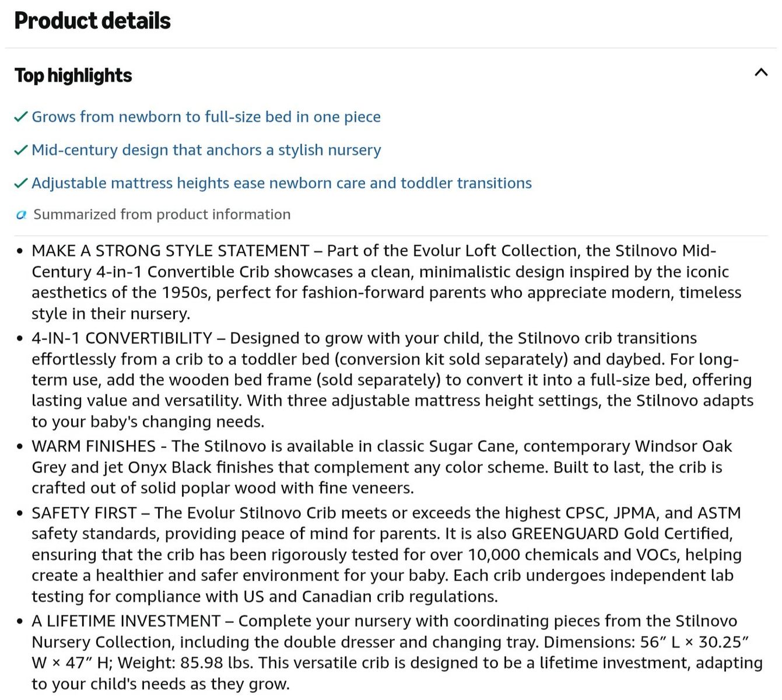
Task: Click the bullet dot before SAFETY FIRST
Action: point(20,514)
